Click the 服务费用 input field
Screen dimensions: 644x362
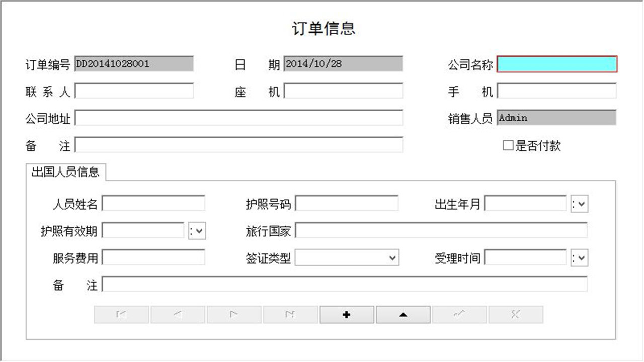(x=153, y=257)
